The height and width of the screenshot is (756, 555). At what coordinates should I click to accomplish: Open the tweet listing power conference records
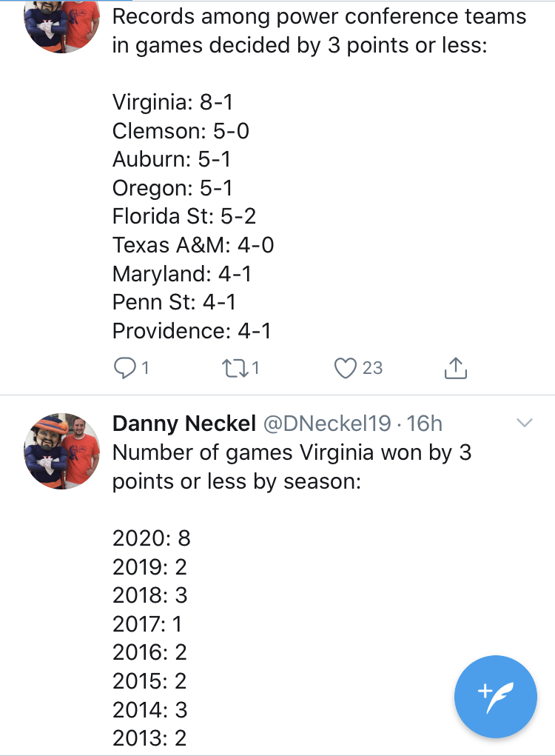tap(319, 173)
